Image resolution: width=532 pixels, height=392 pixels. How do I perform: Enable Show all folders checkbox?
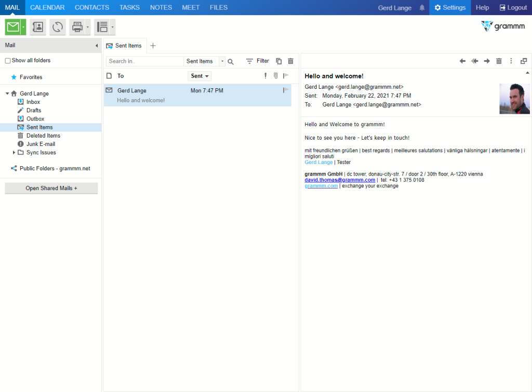(x=7, y=61)
